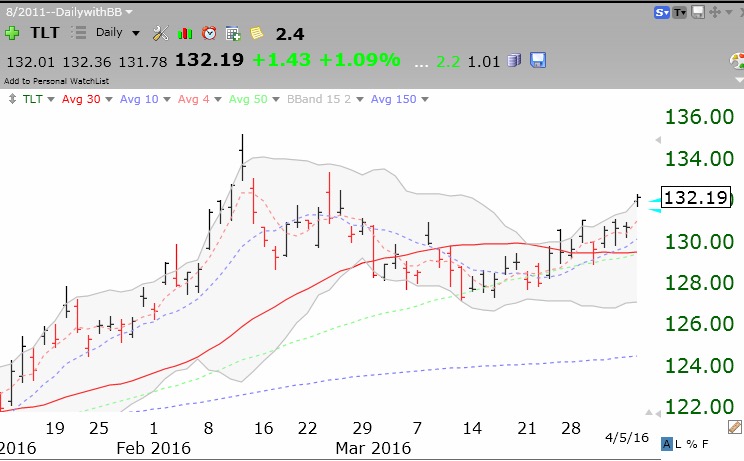The width and height of the screenshot is (744, 461).
Task: Select arithmetic scaling A
Action: click(667, 444)
